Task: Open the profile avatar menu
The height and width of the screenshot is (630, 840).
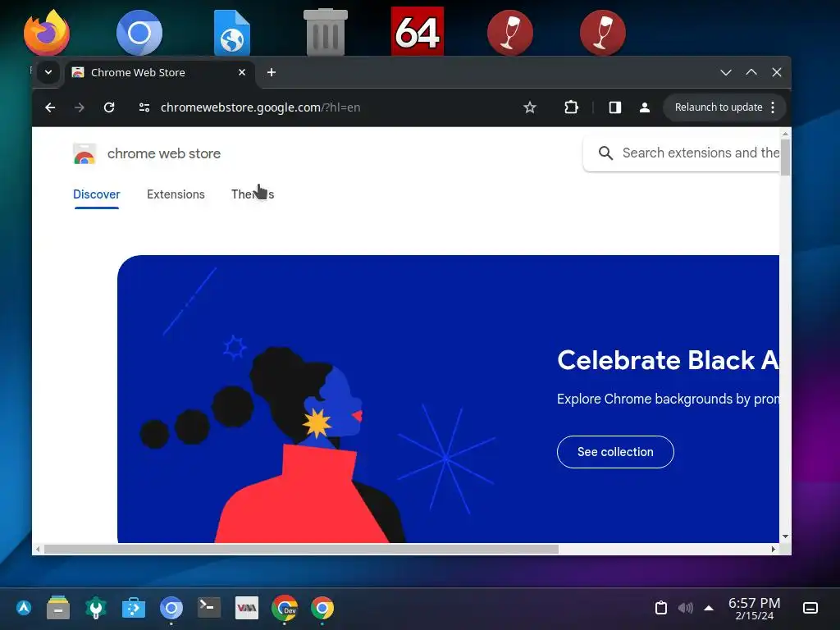Action: (x=645, y=107)
